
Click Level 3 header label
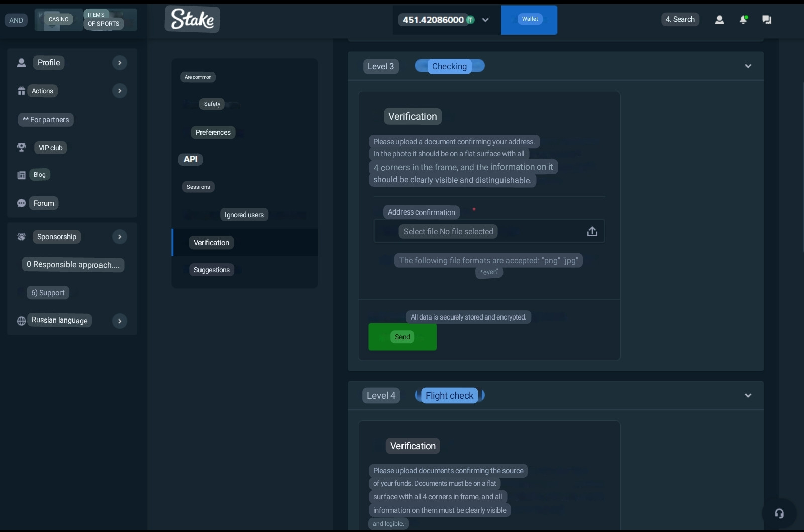pyautogui.click(x=381, y=66)
